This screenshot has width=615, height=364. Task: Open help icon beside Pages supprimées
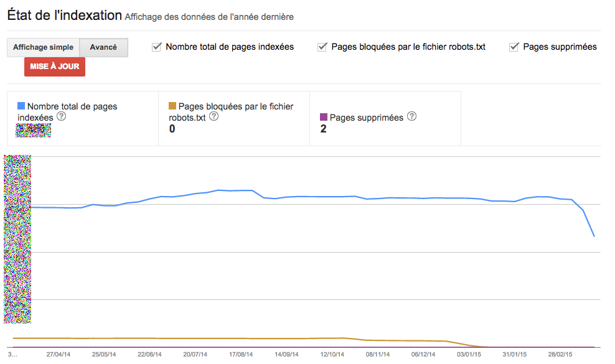tap(411, 116)
